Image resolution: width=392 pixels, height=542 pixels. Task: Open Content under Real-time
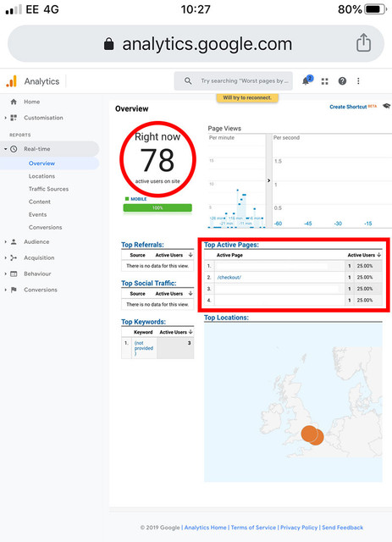(40, 202)
